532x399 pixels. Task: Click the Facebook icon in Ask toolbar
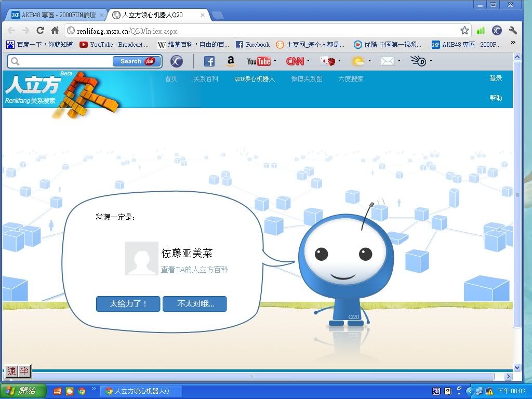209,61
